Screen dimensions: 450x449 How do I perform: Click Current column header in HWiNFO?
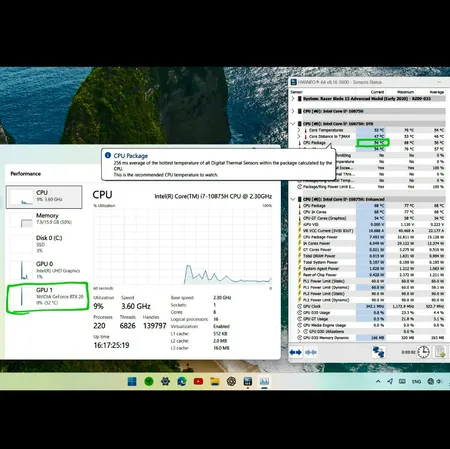click(377, 92)
